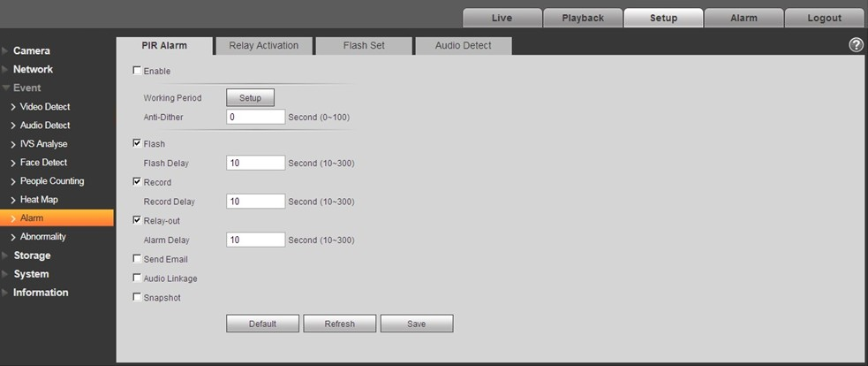Uncheck the Record checkbox
The image size is (868, 366).
coord(137,181)
